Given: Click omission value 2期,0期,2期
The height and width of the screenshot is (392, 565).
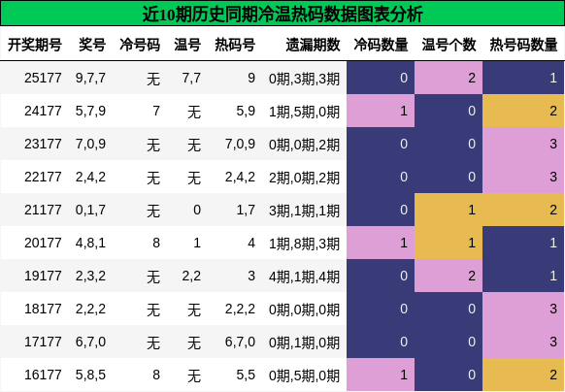Looking at the screenshot, I should 304,178.
